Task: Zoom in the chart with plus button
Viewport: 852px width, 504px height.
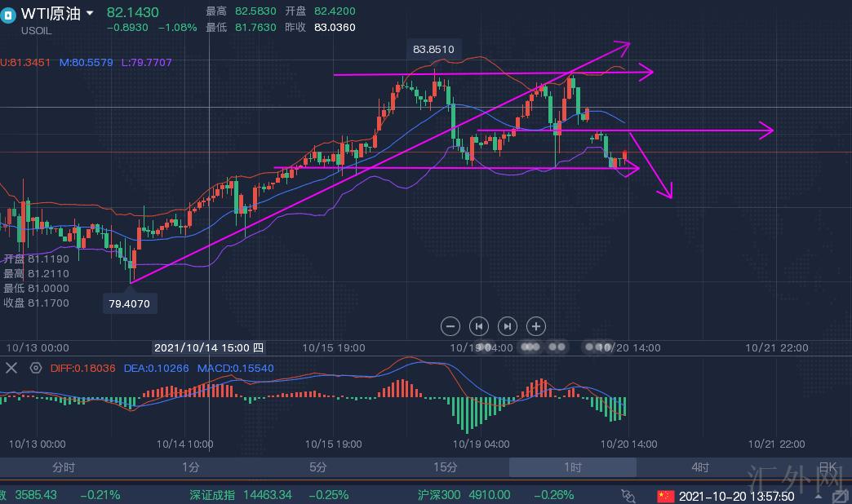Action: (535, 326)
